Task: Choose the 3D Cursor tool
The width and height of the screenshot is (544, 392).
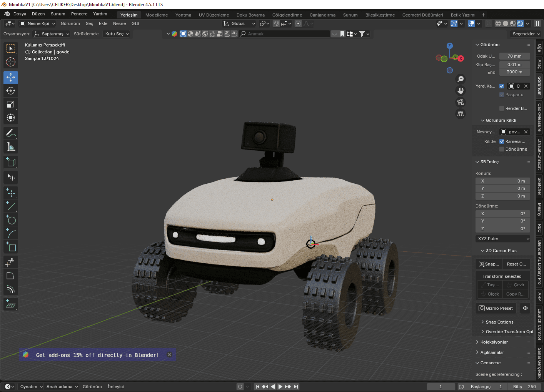Action: coord(11,62)
